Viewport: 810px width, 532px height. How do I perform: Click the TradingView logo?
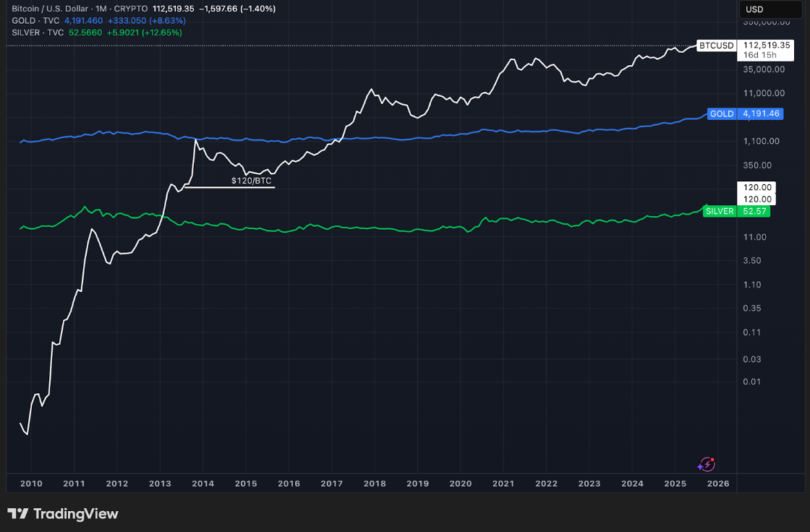point(63,514)
